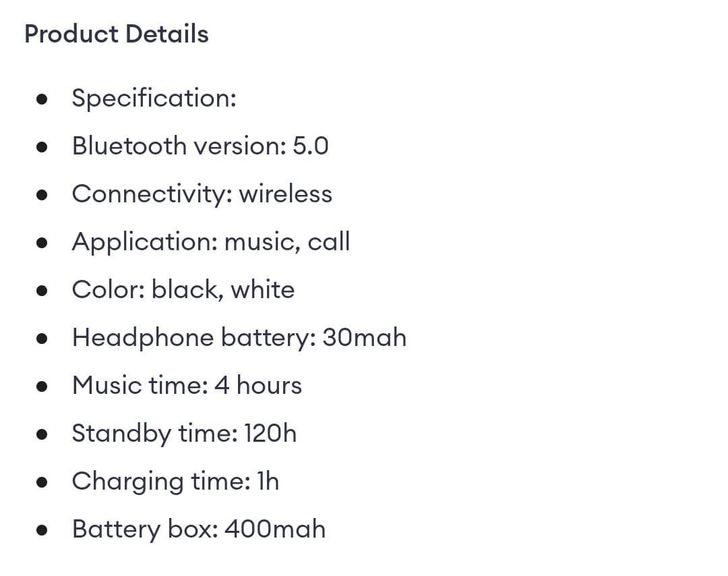Screen dimensions: 728x576
Task: Select the Bluetooth version 5.0 text
Action: pyautogui.click(x=200, y=146)
